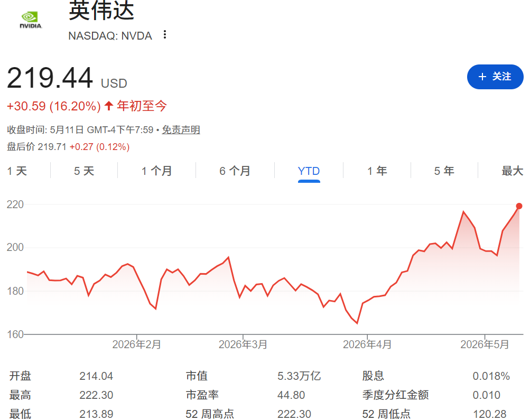Click the 200 y-axis label

[15, 247]
